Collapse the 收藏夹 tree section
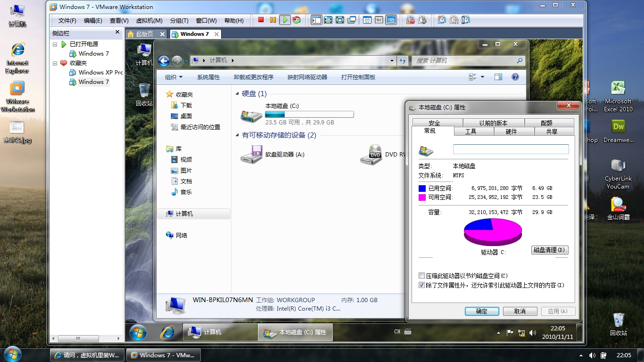This screenshot has width=644, height=362. pyautogui.click(x=54, y=63)
